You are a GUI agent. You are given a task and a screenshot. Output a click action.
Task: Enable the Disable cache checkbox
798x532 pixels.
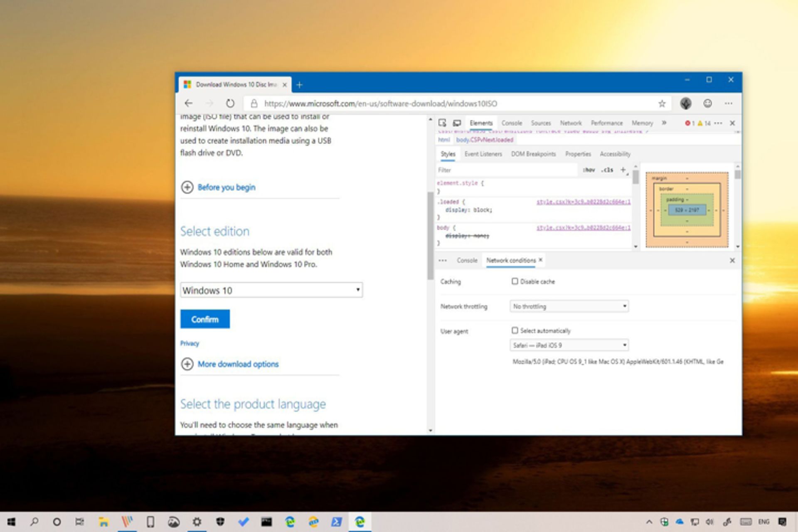pyautogui.click(x=514, y=281)
